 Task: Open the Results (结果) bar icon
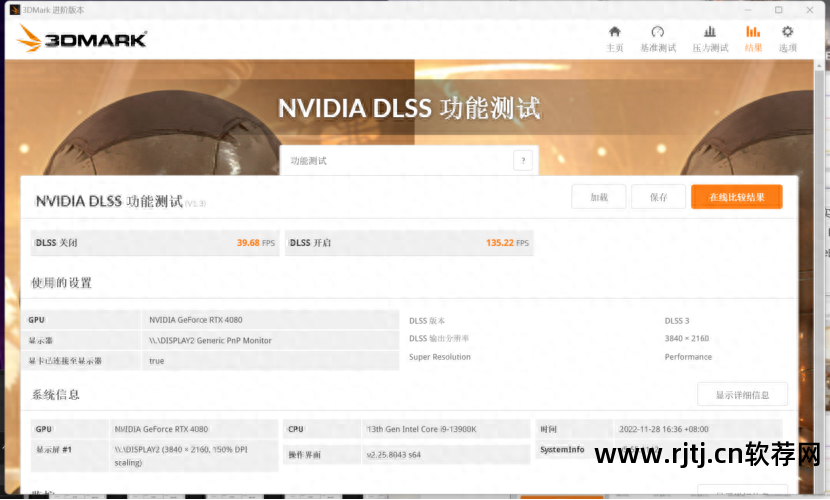coord(753,39)
